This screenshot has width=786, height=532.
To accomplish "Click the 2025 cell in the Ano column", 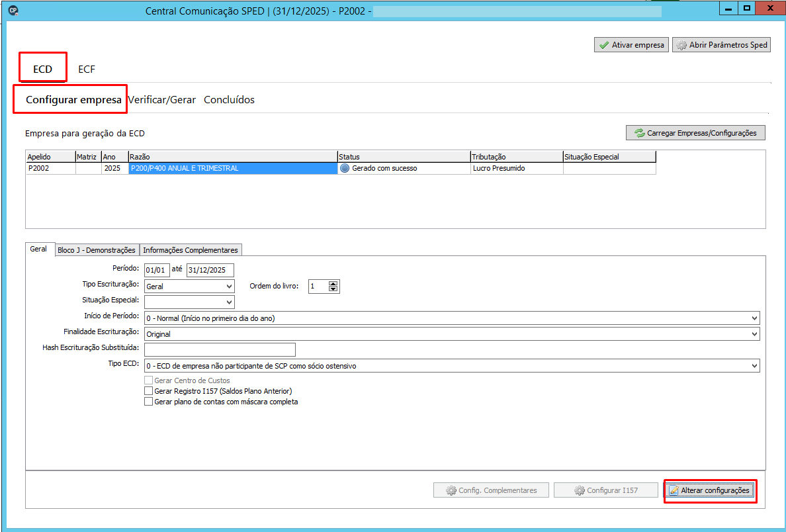I will pyautogui.click(x=115, y=169).
